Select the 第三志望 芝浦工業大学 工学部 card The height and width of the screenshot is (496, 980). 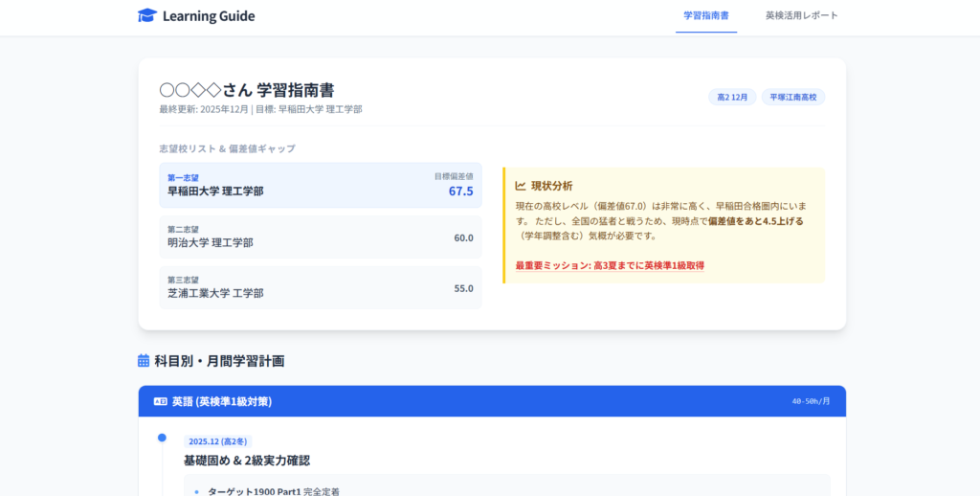tap(320, 287)
